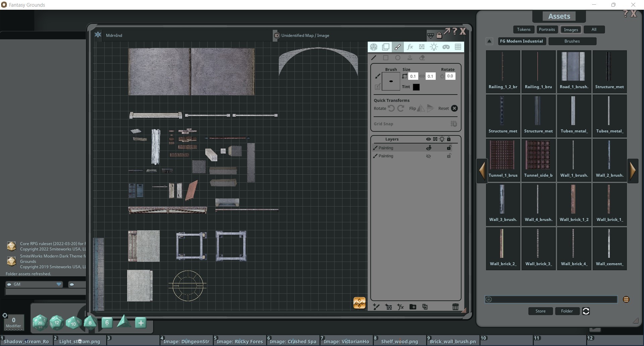Select the Circle shape drawing tool
This screenshot has width=644, height=346.
398,58
